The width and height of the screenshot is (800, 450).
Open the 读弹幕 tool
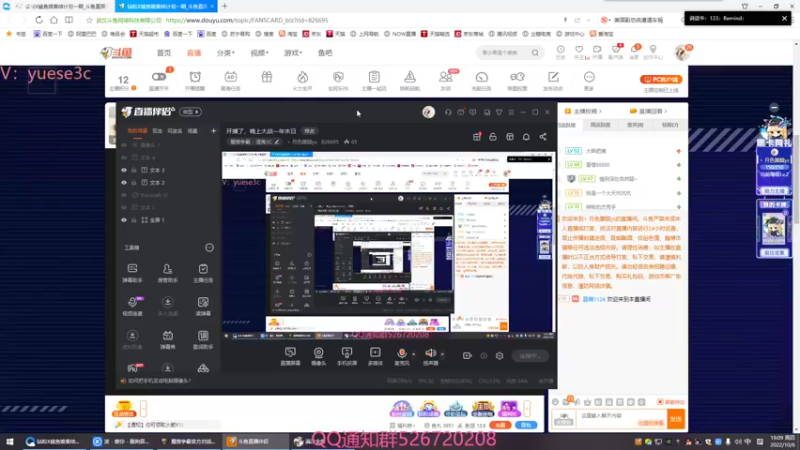click(203, 306)
